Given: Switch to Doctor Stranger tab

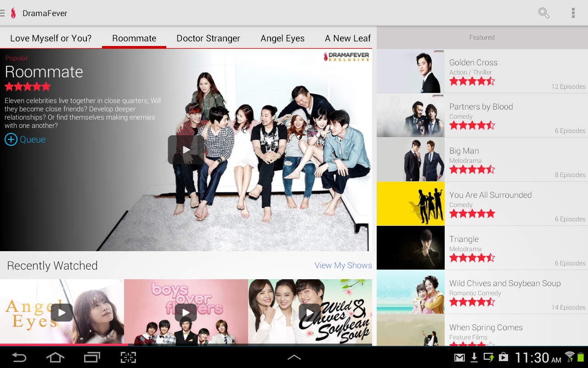Looking at the screenshot, I should [x=209, y=38].
